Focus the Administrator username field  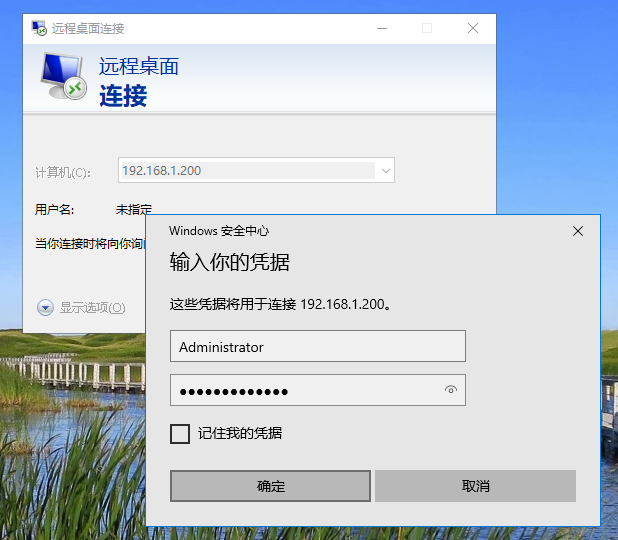click(318, 347)
